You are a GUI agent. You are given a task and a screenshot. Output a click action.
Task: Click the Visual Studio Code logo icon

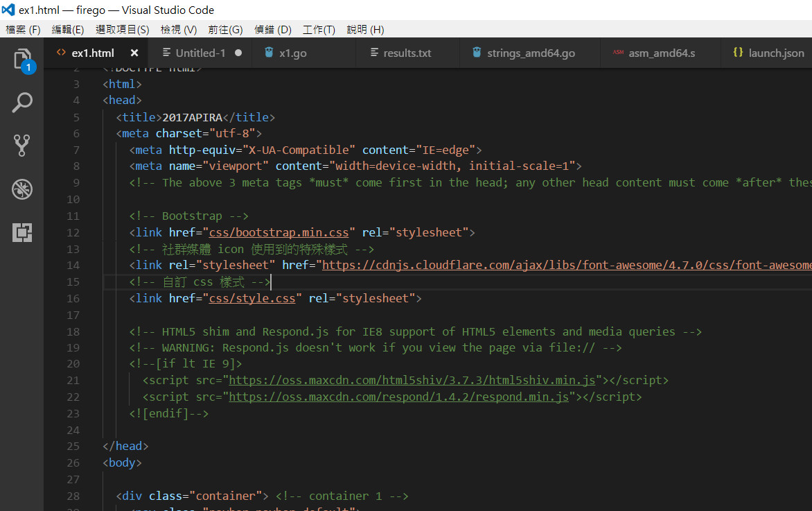8,10
